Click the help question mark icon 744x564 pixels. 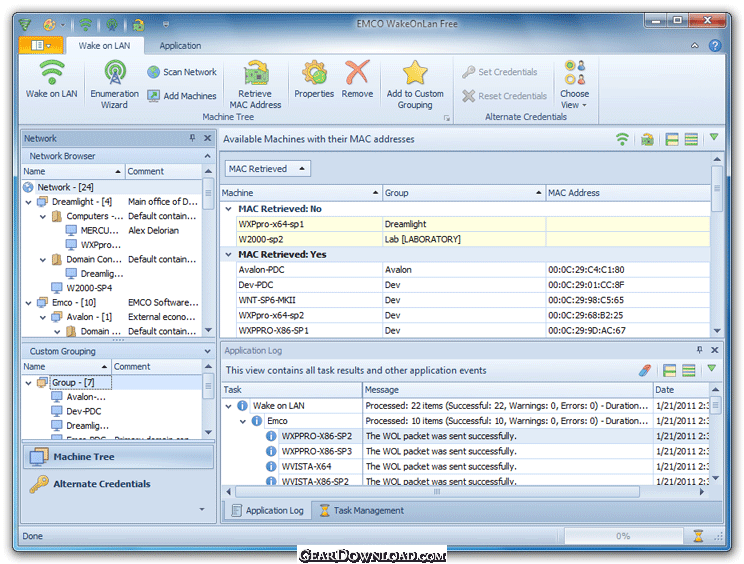point(715,46)
